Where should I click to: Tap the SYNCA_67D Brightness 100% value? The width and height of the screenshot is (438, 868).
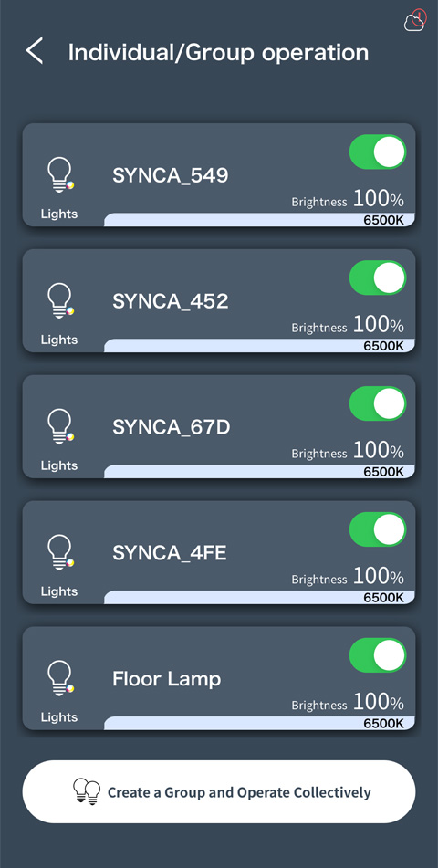(348, 451)
